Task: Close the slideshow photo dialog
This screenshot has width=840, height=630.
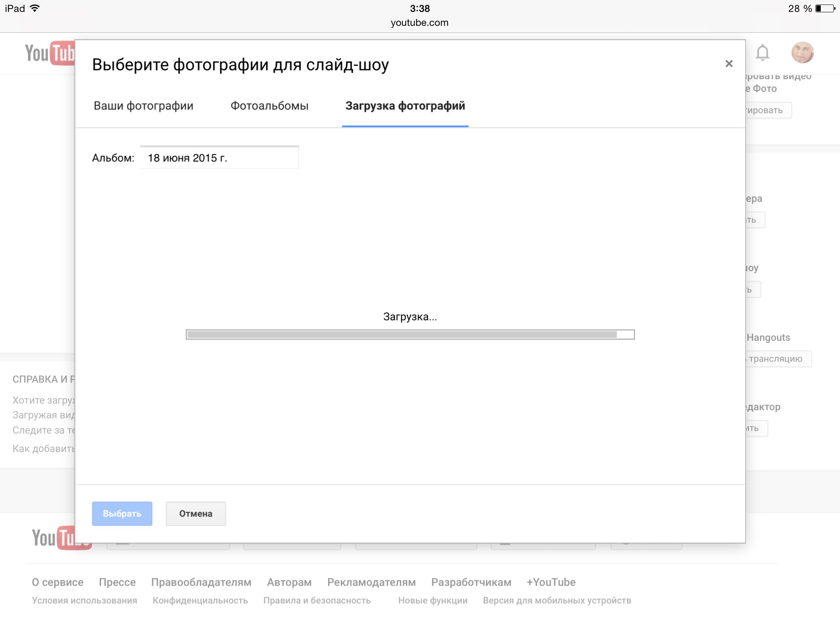Action: (728, 64)
